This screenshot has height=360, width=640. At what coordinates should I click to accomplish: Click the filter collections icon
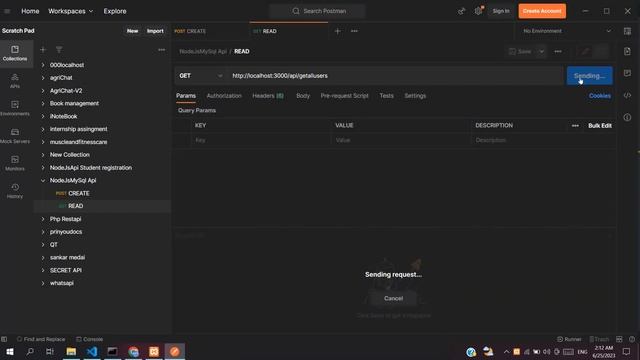tap(59, 50)
